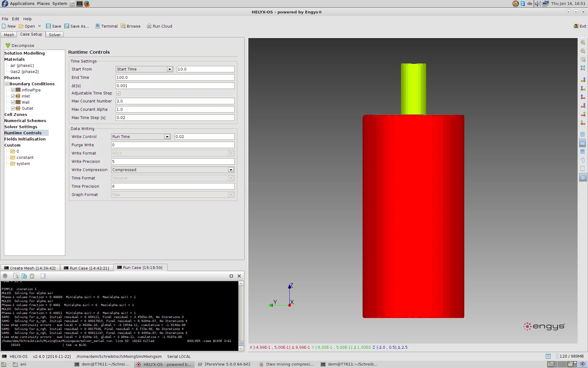
Task: Click the zoom out magnifier icon
Action: coord(583,51)
